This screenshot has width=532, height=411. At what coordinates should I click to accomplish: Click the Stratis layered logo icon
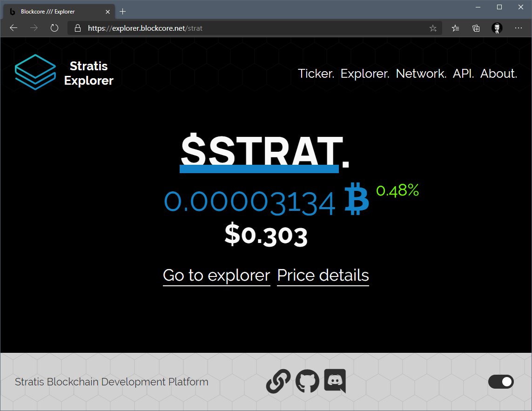pyautogui.click(x=35, y=72)
